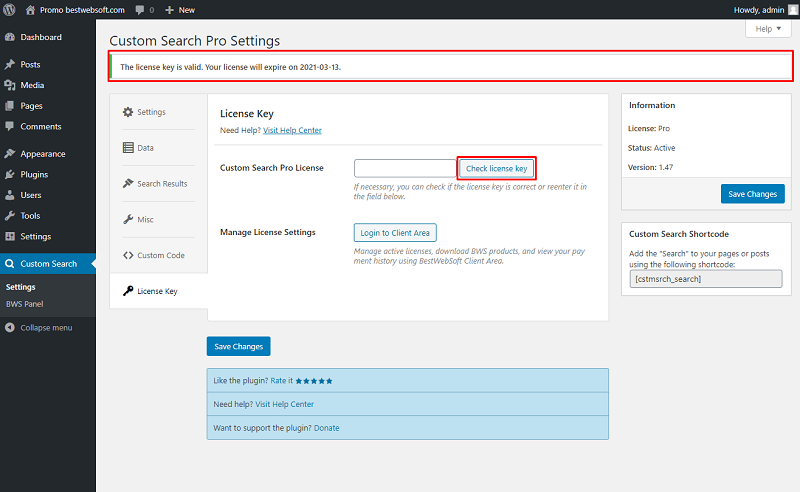This screenshot has height=492, width=800.
Task: Click the Collapse menu arrow icon
Action: (x=10, y=328)
